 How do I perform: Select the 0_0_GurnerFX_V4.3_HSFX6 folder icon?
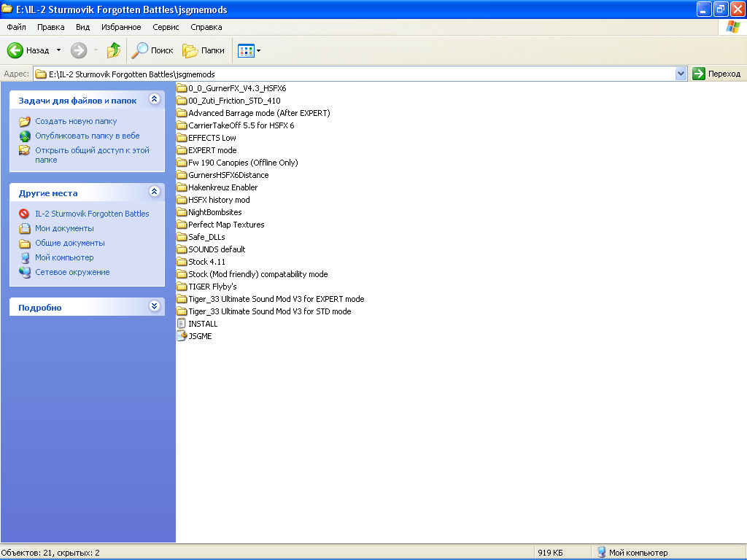pyautogui.click(x=182, y=88)
